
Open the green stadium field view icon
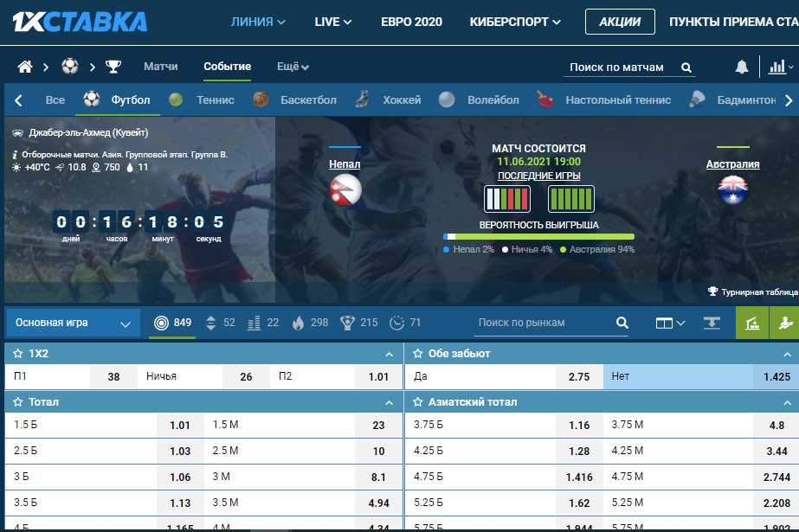coord(752,323)
